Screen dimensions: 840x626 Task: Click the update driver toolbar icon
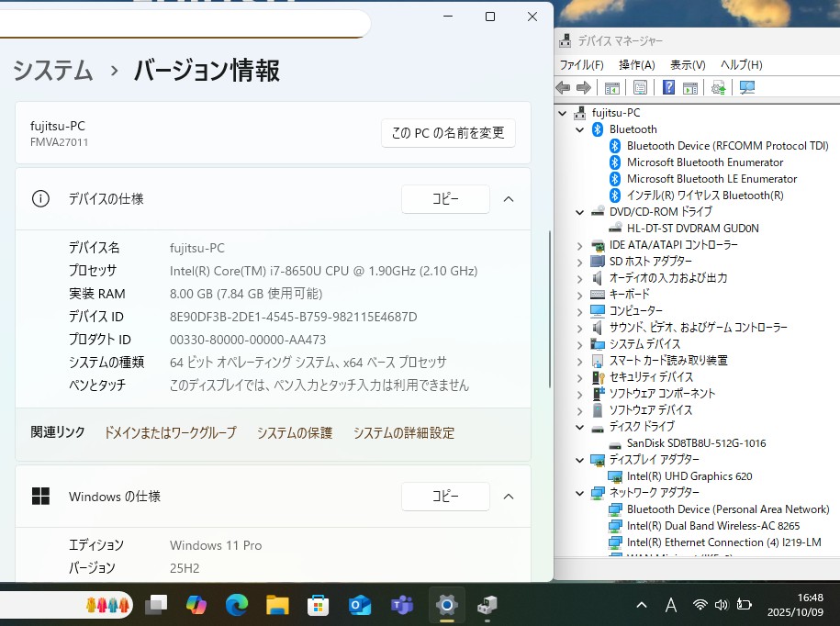tap(718, 88)
